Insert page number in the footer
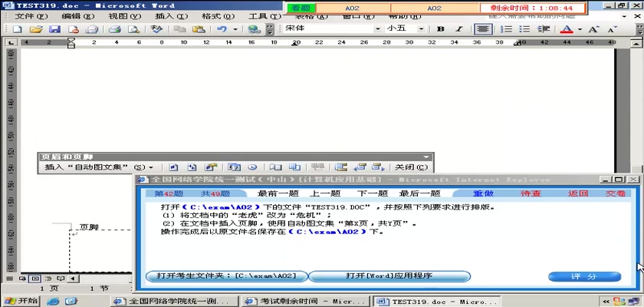 (174, 167)
